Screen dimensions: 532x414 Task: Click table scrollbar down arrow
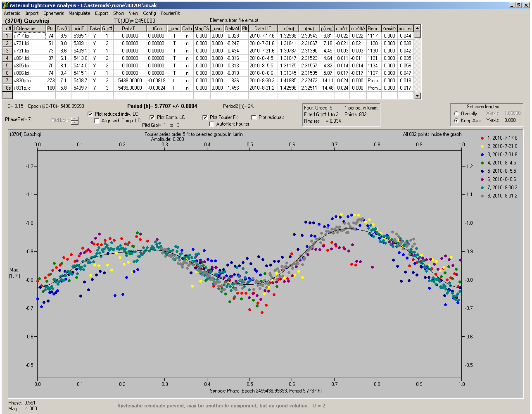click(x=418, y=96)
